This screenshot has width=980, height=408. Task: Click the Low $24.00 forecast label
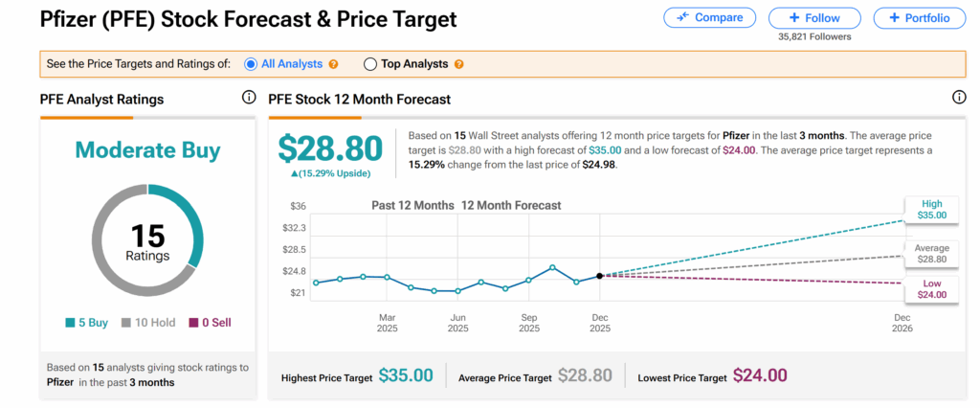[x=931, y=289]
